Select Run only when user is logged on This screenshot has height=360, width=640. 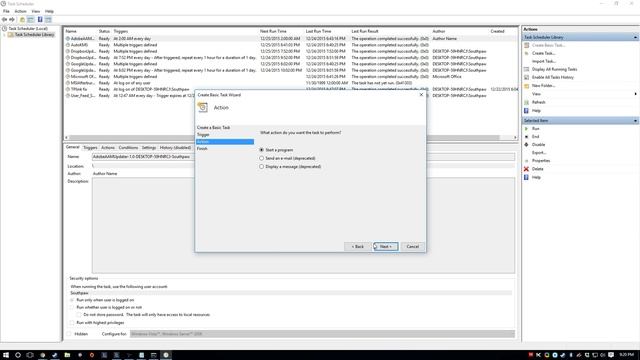72,300
